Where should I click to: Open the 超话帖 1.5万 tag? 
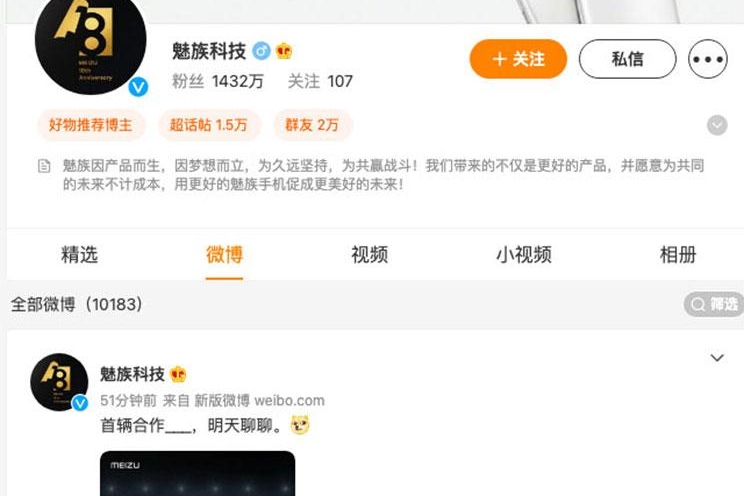click(x=209, y=125)
